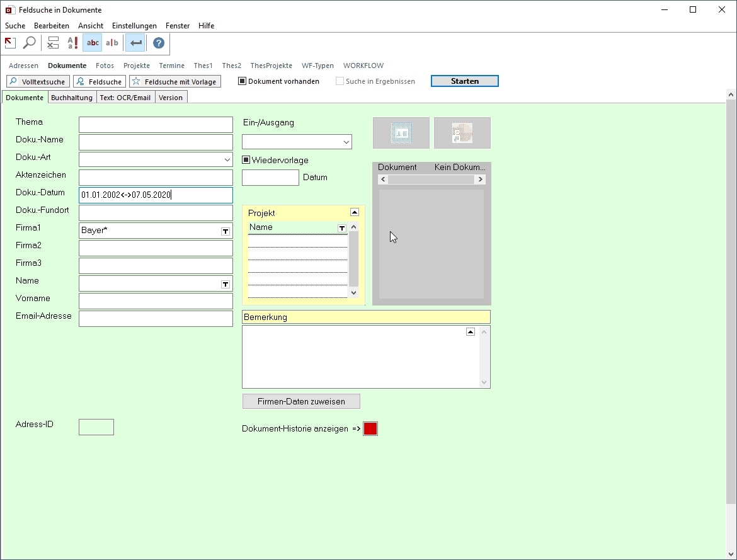Screen dimensions: 737x560
Task: Open the Ein-/Ausgang dropdown
Action: coord(346,142)
